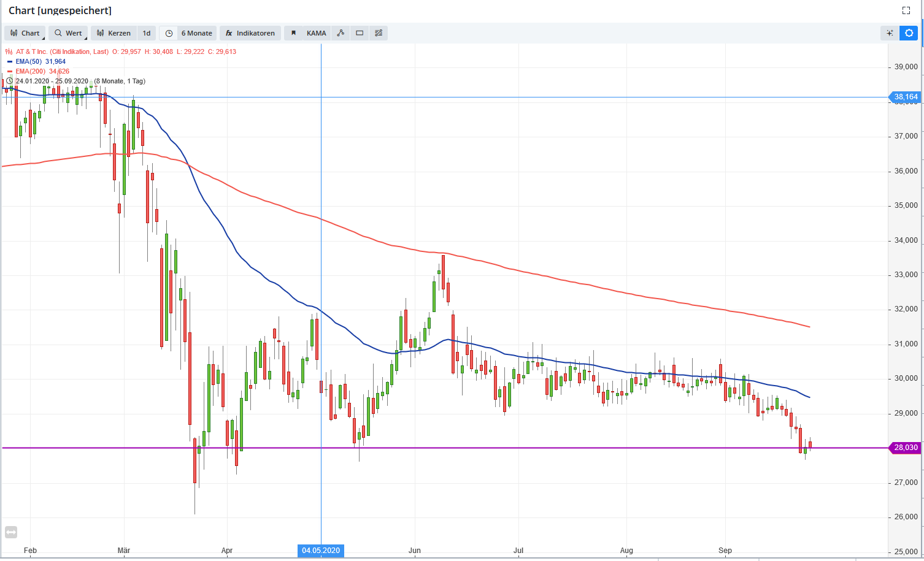Click the AT & T Inc. candlestick legend icon

(x=9, y=52)
